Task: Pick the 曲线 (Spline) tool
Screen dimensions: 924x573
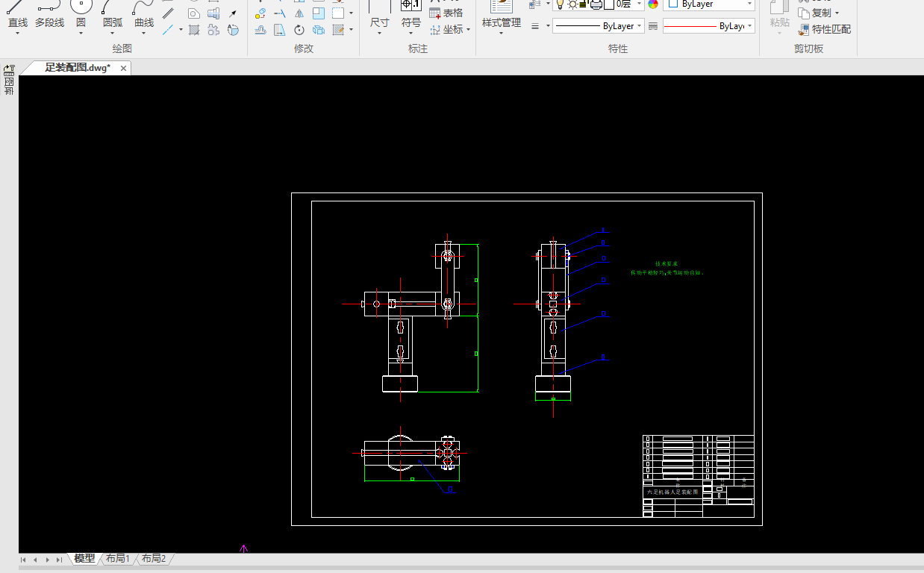Action: [x=144, y=15]
